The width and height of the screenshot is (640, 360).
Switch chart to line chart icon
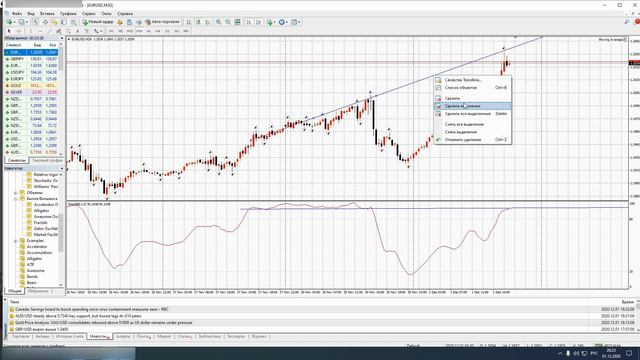tap(207, 22)
